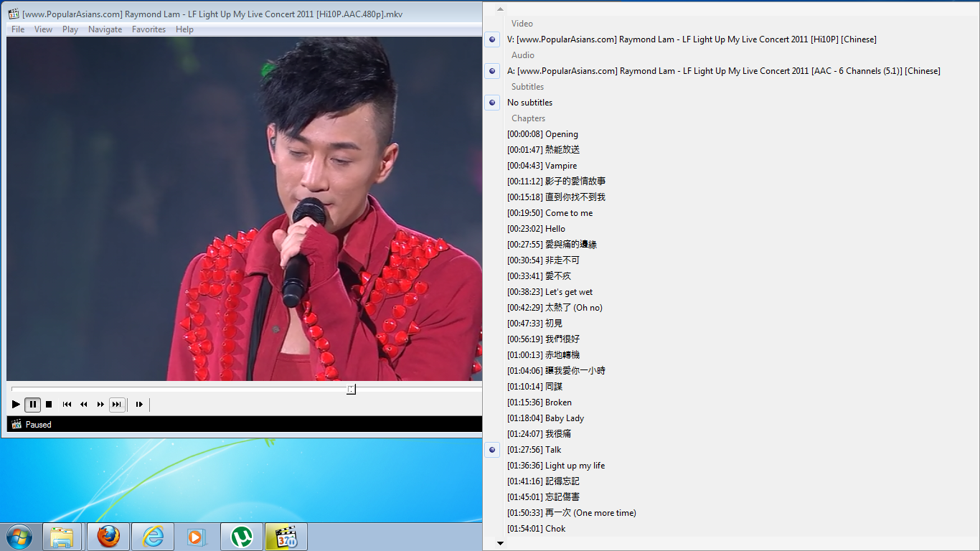Jump to chapter 太熱了 (Oh no)
This screenshot has height=551, width=980.
point(731,308)
